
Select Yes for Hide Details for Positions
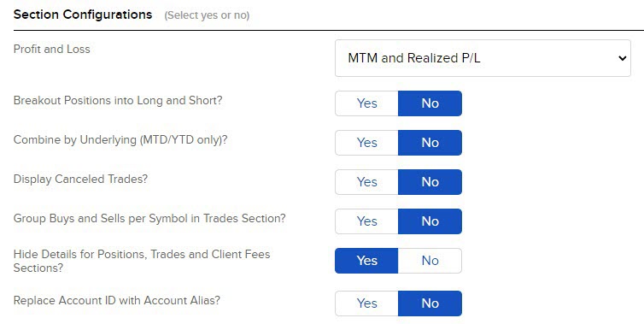coord(366,261)
